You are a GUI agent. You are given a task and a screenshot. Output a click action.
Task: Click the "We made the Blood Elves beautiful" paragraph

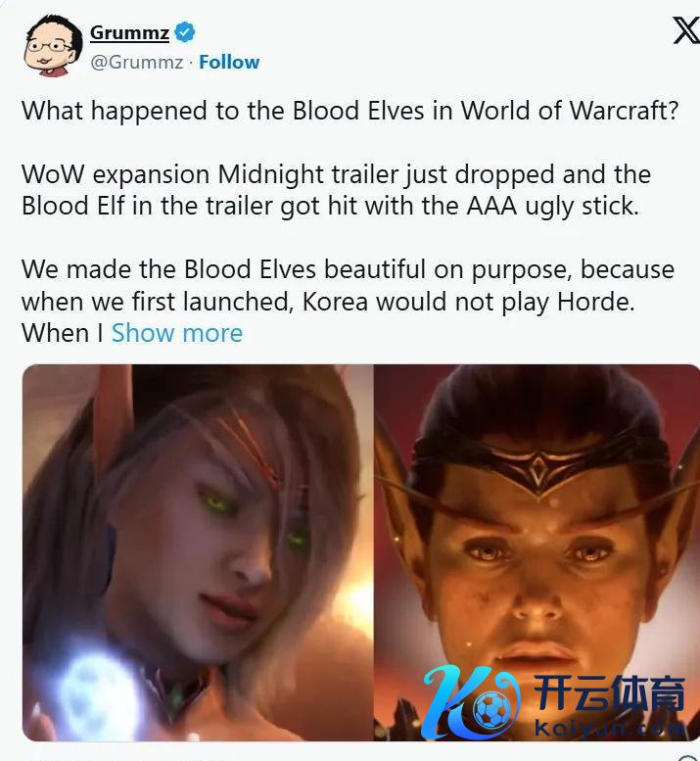pyautogui.click(x=348, y=301)
